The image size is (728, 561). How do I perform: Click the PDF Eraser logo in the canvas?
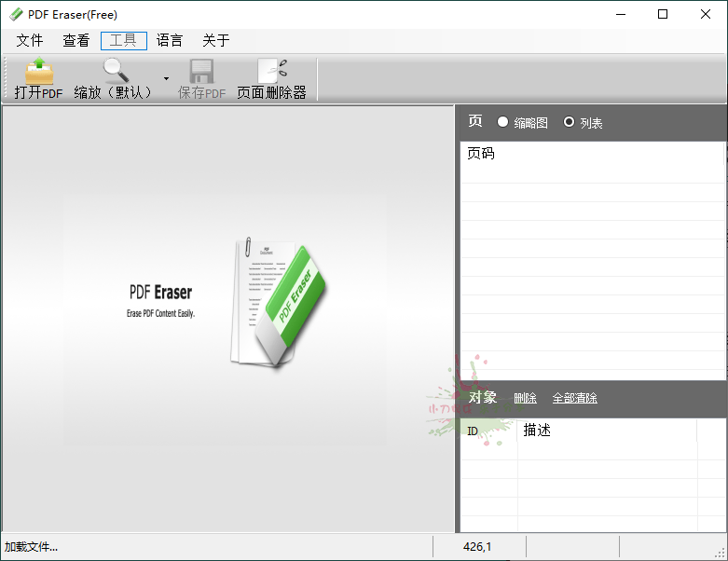coord(280,303)
